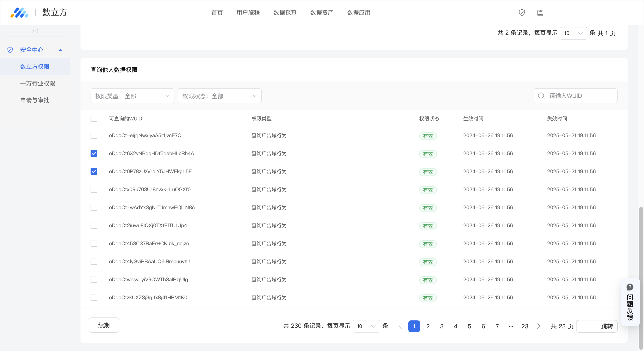
Task: Click the document list icon in header
Action: point(540,13)
